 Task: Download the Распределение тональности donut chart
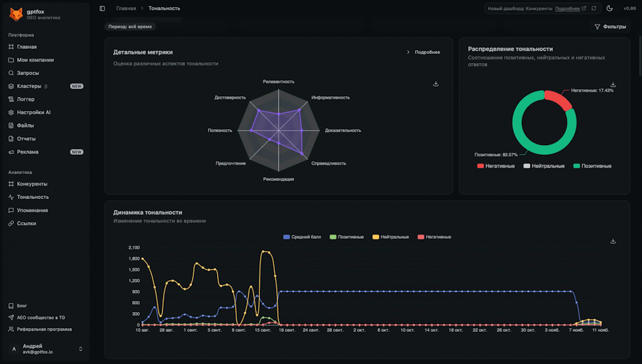[x=613, y=85]
